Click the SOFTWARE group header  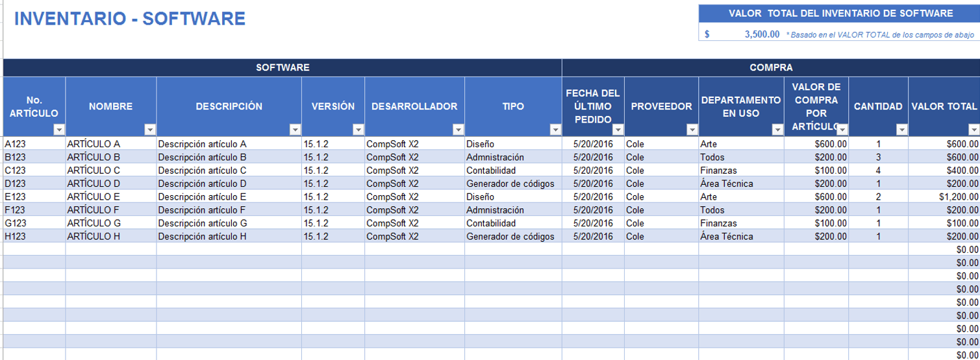pos(283,67)
